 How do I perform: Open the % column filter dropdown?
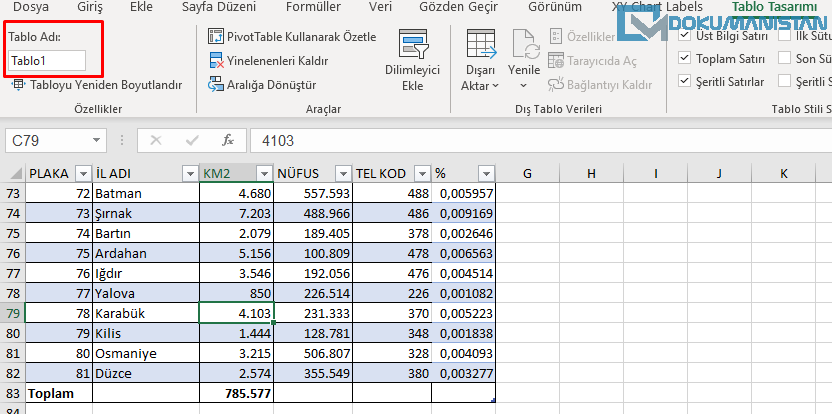click(486, 174)
